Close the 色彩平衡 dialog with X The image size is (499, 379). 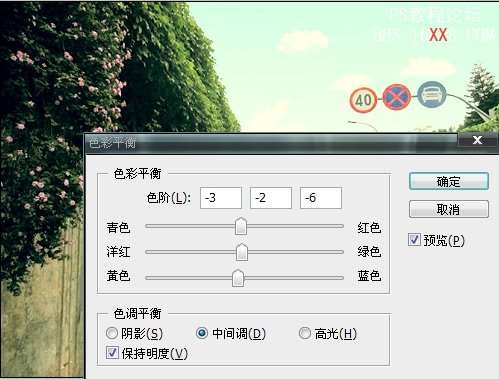477,140
